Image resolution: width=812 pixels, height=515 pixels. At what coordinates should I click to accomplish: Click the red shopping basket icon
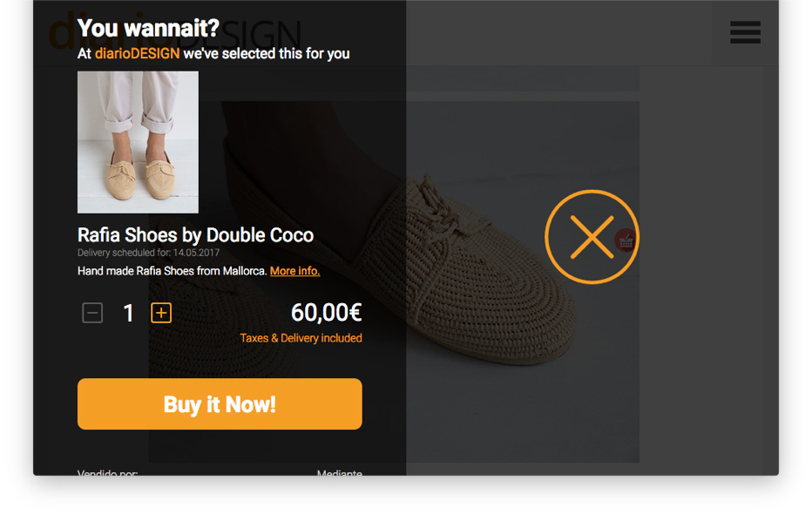(626, 241)
